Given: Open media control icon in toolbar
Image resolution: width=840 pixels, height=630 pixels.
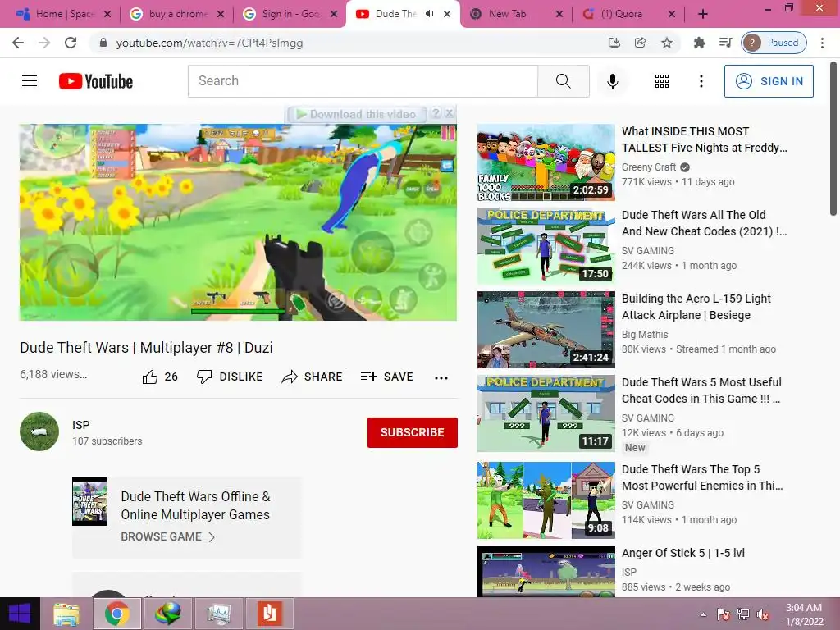Looking at the screenshot, I should click(x=725, y=43).
